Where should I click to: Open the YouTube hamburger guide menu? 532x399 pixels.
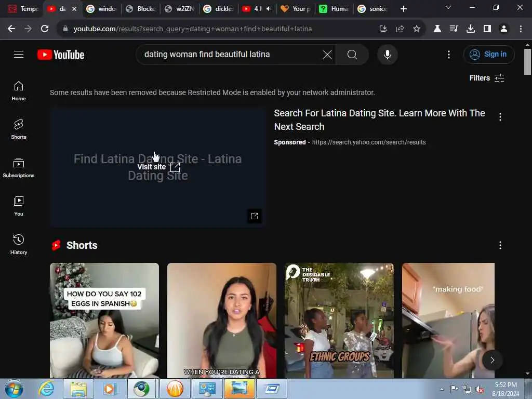(x=19, y=54)
